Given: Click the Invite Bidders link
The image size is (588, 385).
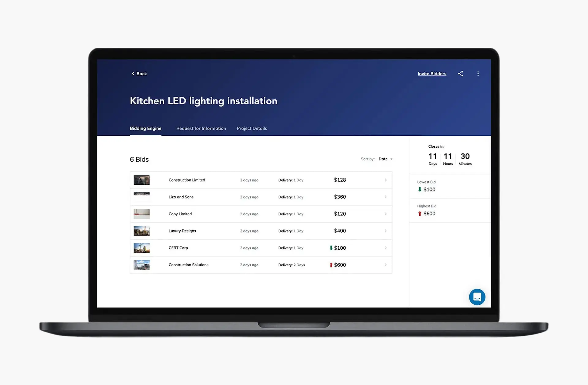Looking at the screenshot, I should 432,74.
